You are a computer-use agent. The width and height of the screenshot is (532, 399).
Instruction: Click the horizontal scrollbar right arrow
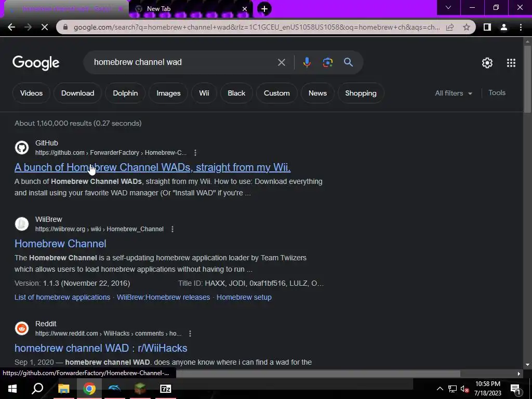coord(519,374)
